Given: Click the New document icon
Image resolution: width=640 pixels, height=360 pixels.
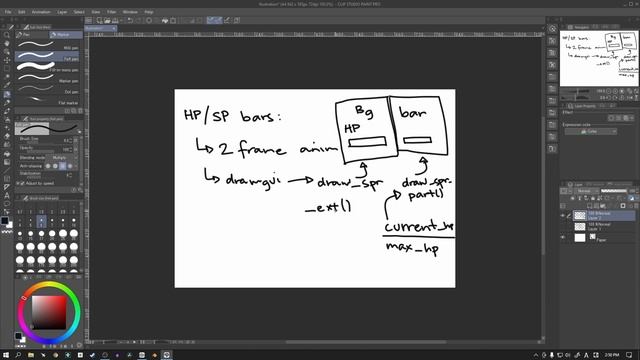Looking at the screenshot, I should coord(99,20).
